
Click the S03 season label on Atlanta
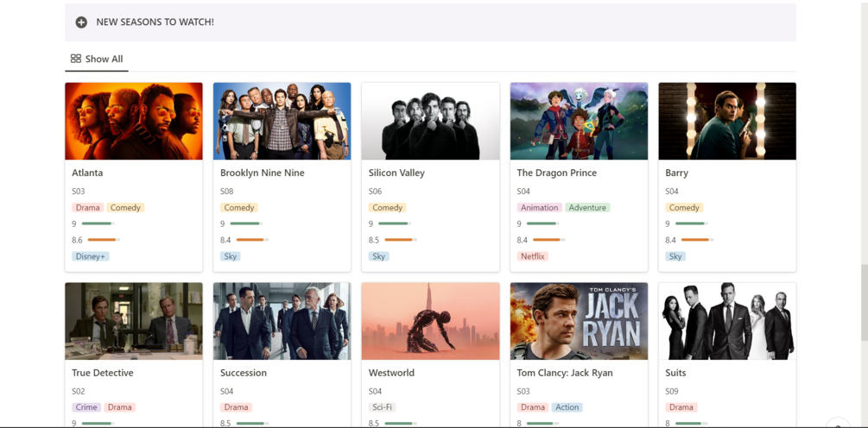[78, 192]
